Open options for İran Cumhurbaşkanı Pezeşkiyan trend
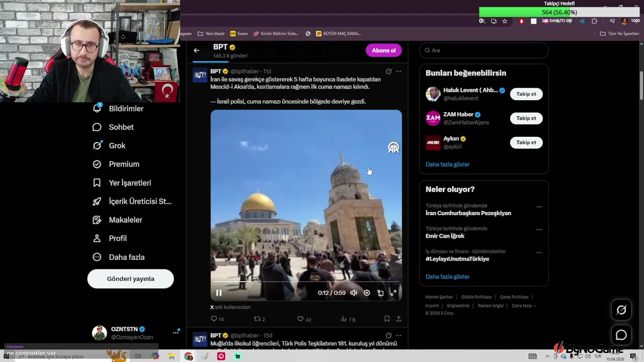 [539, 207]
